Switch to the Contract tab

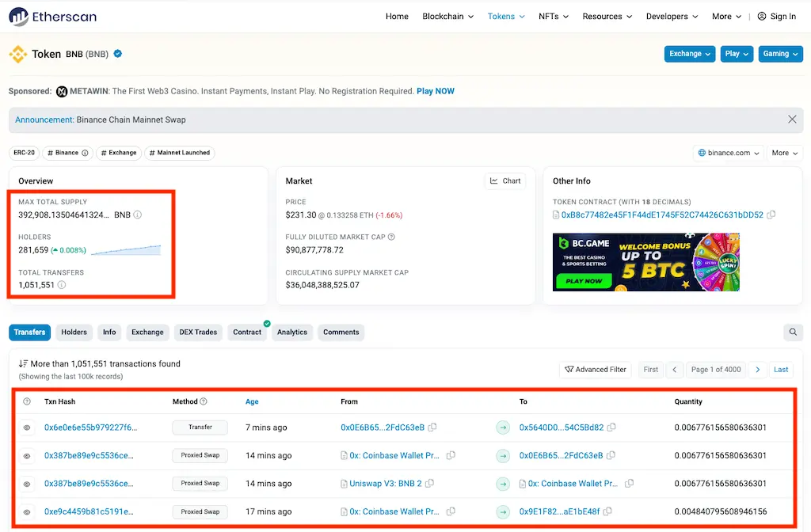click(x=247, y=332)
